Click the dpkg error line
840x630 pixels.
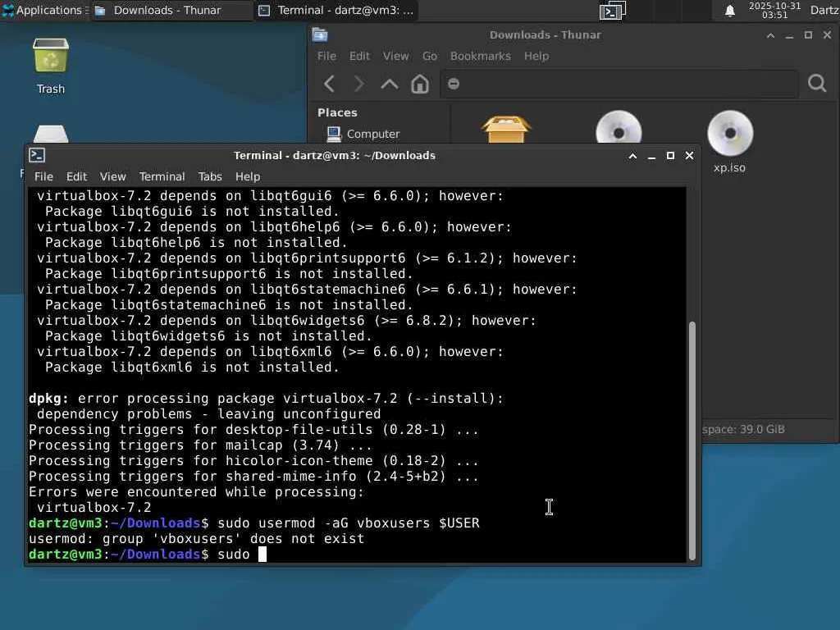click(x=267, y=398)
